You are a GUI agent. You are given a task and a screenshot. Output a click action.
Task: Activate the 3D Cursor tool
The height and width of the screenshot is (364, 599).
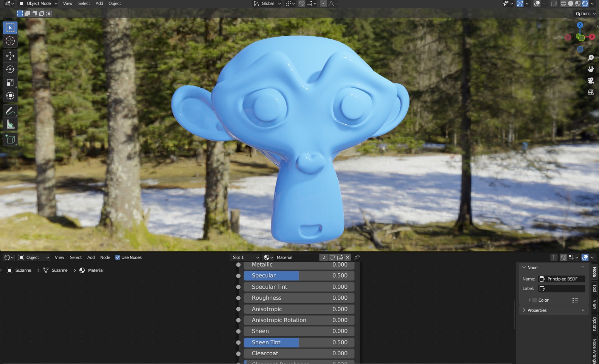(x=10, y=41)
